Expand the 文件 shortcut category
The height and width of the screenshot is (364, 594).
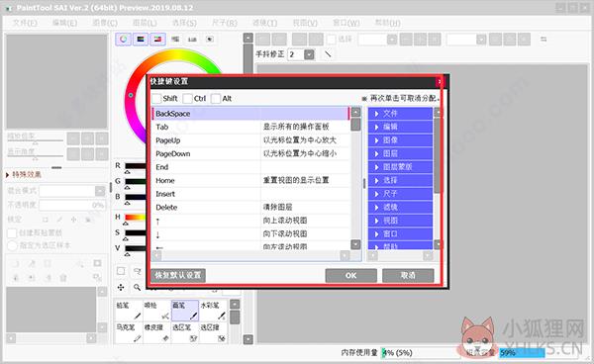pyautogui.click(x=400, y=114)
